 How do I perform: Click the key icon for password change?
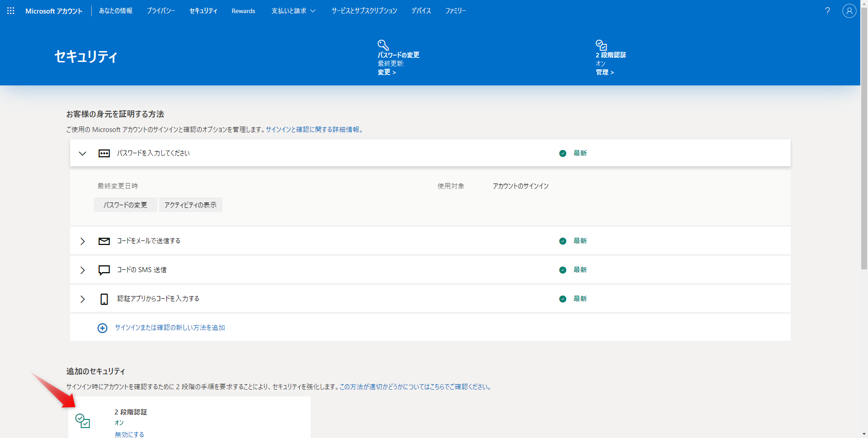383,45
